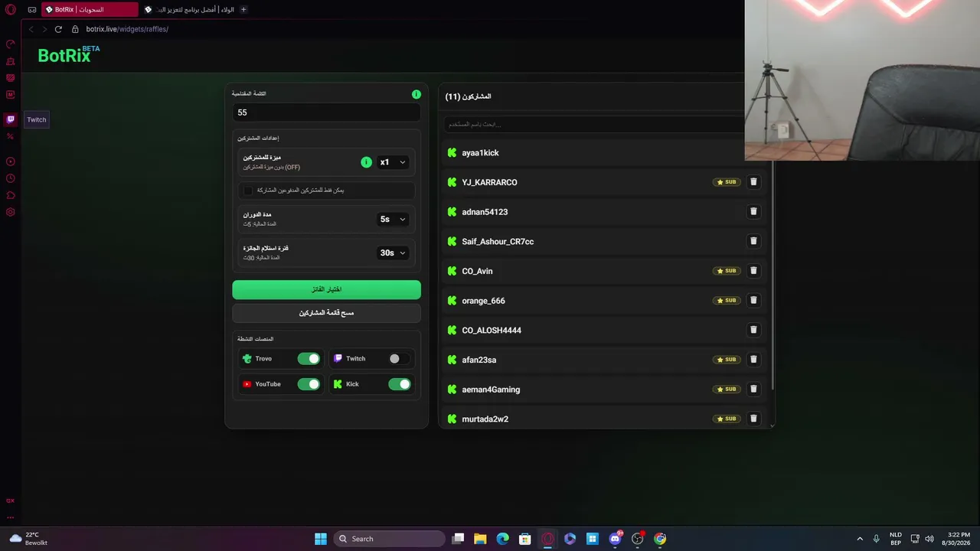Check the paid subscribers only checkbox
980x551 pixels.
(248, 190)
